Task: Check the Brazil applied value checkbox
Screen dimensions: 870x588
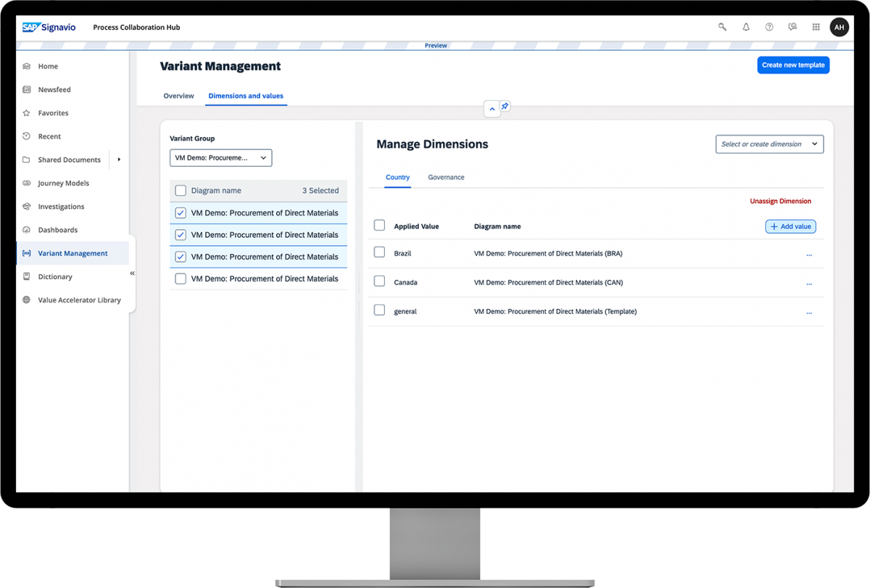Action: [379, 252]
